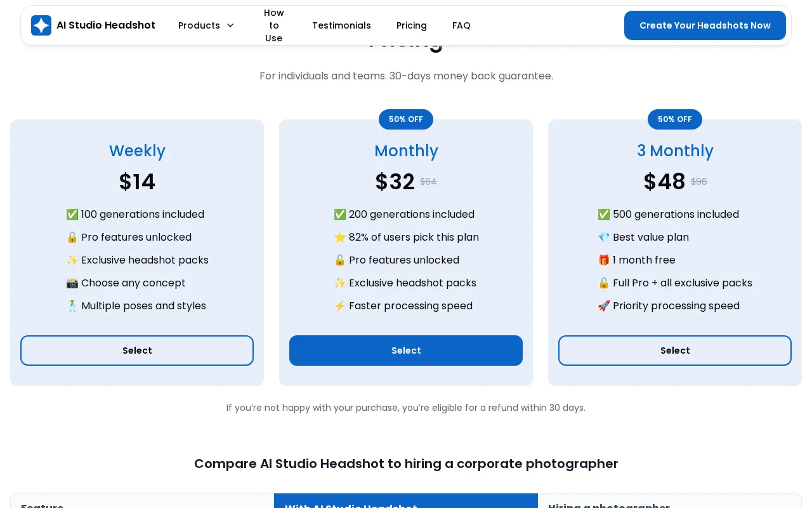Open the FAQ nav link
The width and height of the screenshot is (812, 508).
point(461,25)
